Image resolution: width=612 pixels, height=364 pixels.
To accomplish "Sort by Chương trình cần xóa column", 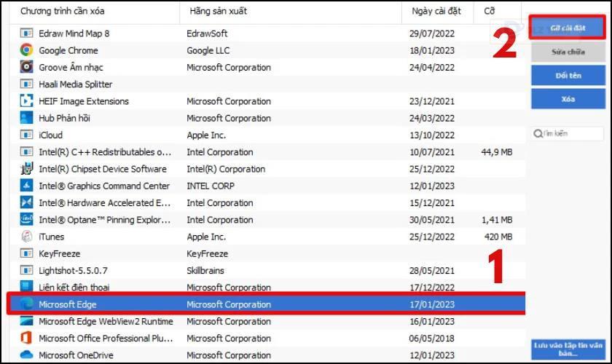I will (x=63, y=11).
